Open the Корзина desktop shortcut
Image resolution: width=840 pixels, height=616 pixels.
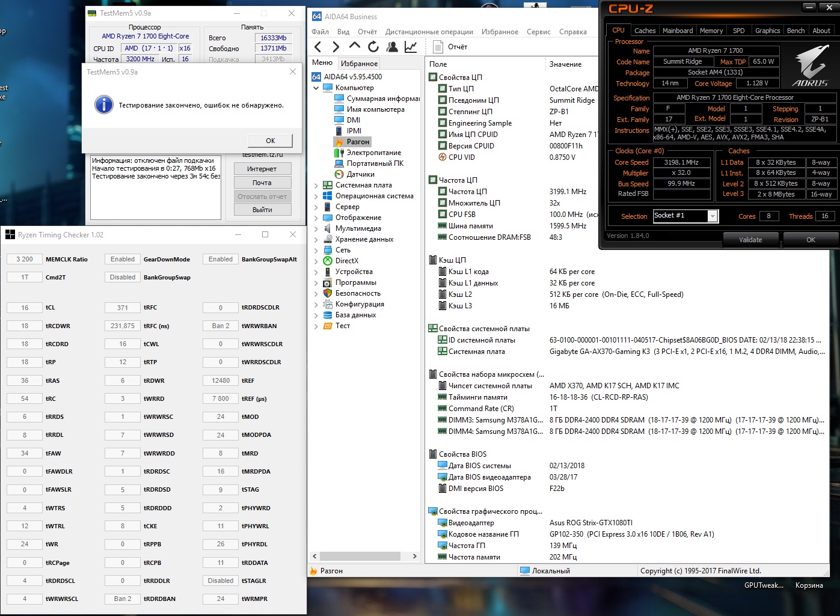coord(809,585)
